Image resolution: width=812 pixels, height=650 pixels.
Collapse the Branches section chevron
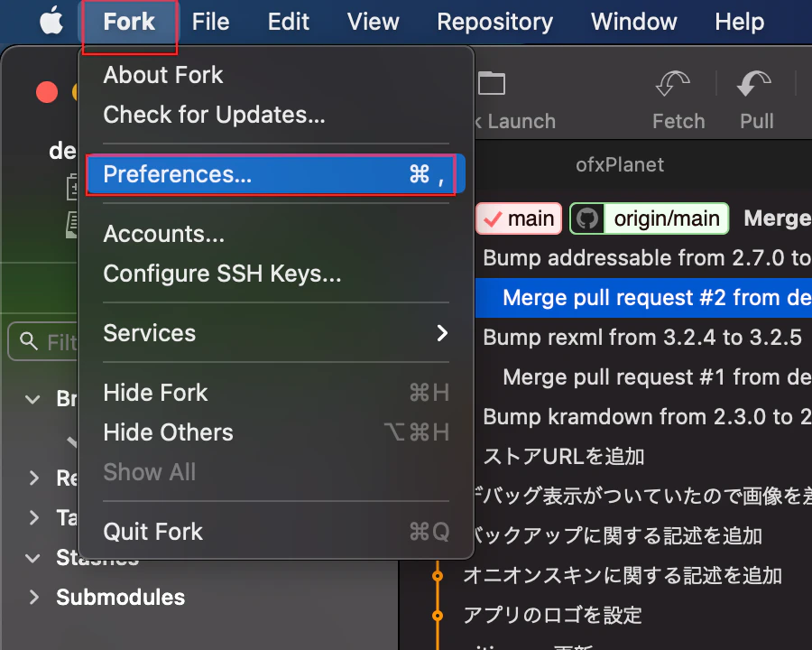(32, 399)
